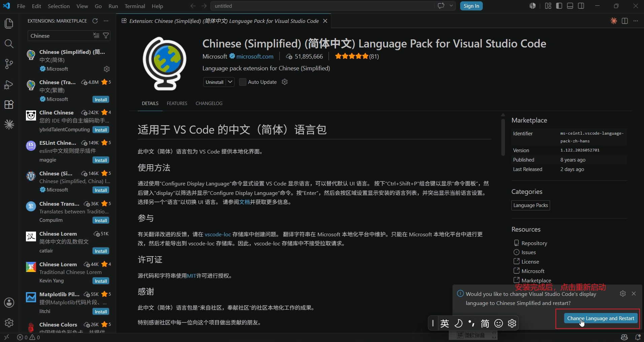Screen dimensions: 644x342
Task: Switch to the CHANGELOG tab
Action: click(x=209, y=103)
